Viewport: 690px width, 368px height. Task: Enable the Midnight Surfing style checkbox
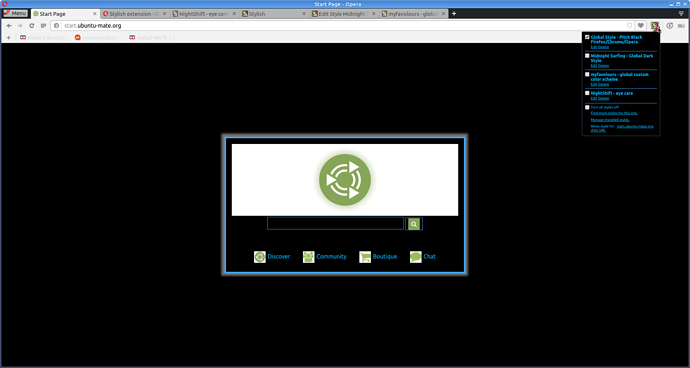coord(587,56)
